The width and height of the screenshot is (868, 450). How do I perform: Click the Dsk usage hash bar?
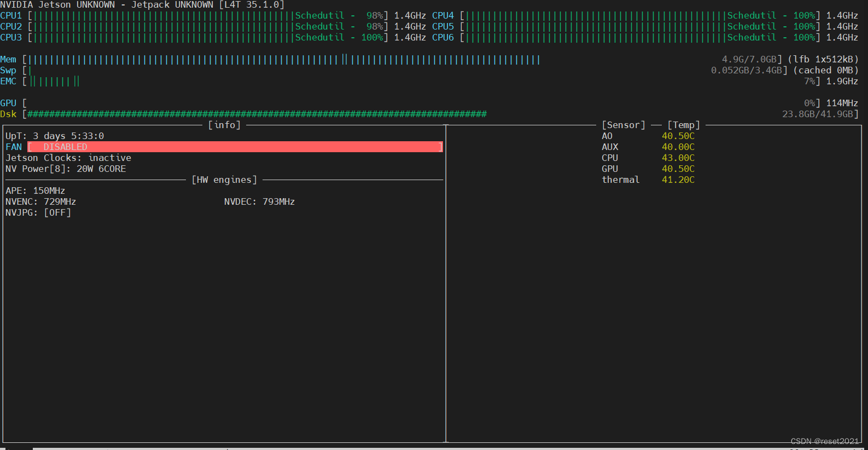[x=257, y=114]
